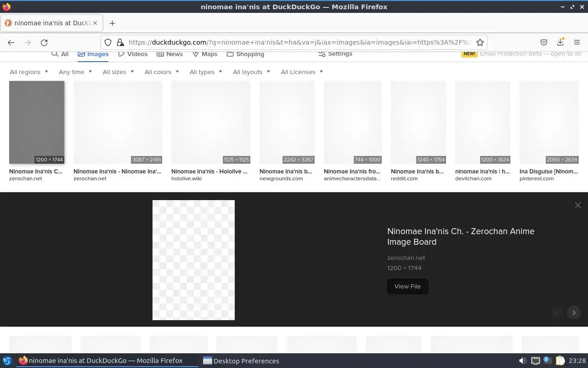Expand the All types filter
The height and width of the screenshot is (368, 588).
point(206,72)
